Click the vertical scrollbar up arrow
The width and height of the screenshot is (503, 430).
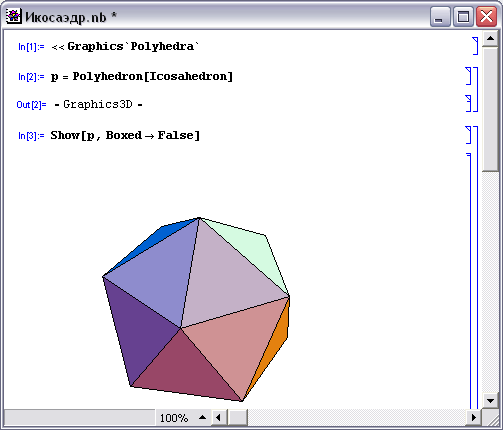pyautogui.click(x=490, y=39)
